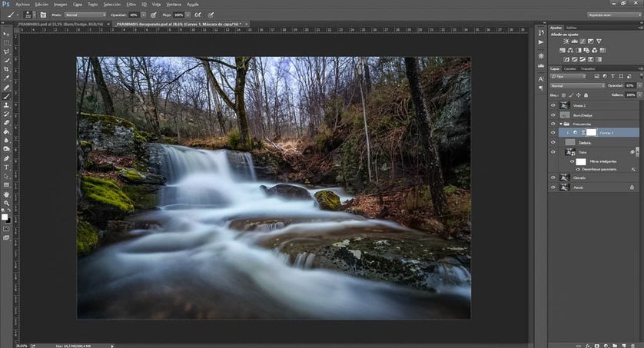Open the layer blending mode dropdown
This screenshot has width=644, height=348.
pyautogui.click(x=576, y=85)
